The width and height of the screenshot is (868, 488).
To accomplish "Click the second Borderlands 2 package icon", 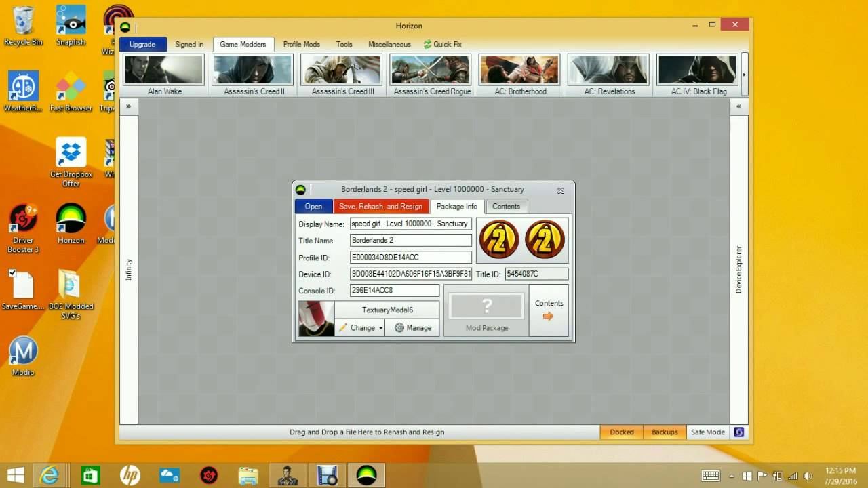I will (545, 239).
